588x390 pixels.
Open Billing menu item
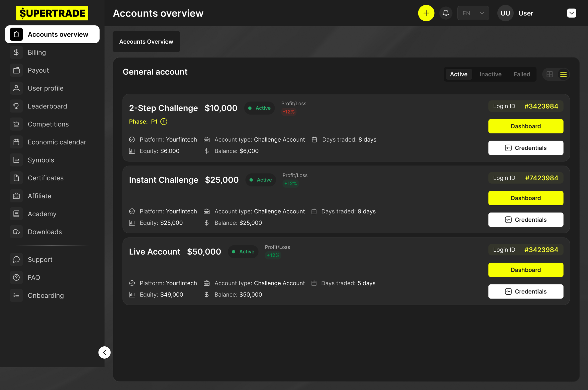37,52
